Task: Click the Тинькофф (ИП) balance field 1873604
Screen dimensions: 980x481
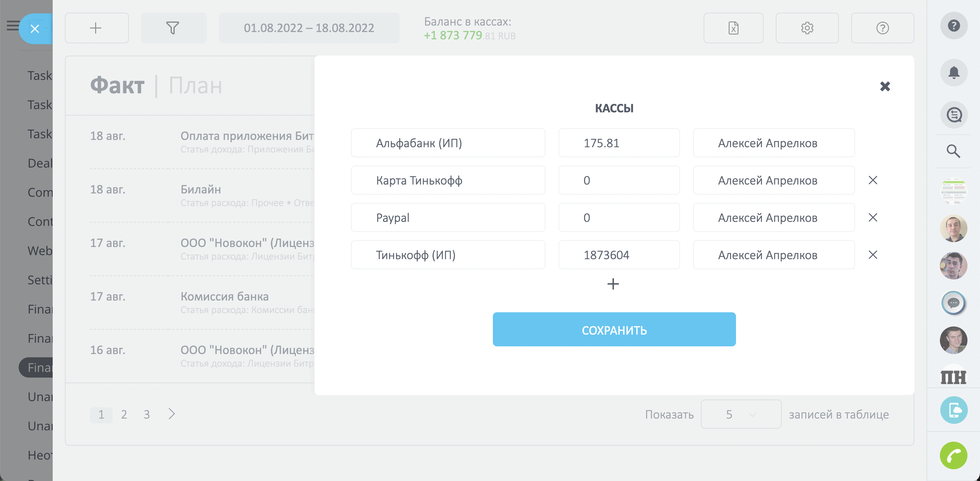Action: pos(618,255)
